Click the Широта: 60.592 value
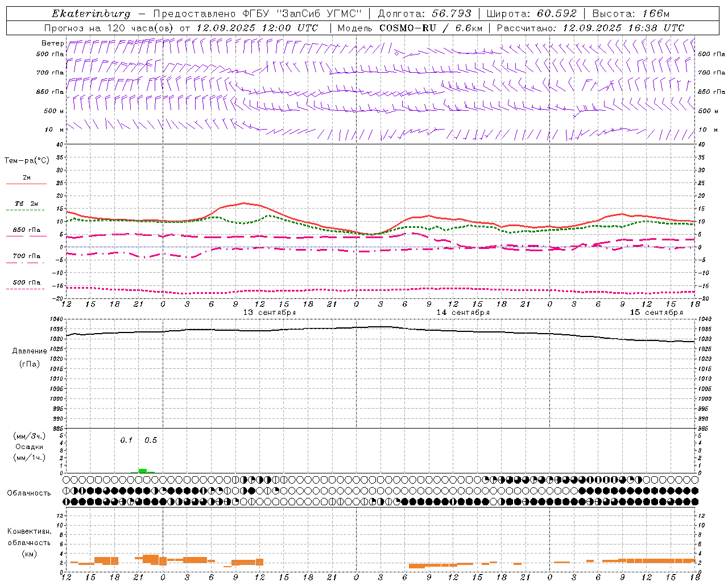The width and height of the screenshot is (728, 582). (x=532, y=14)
